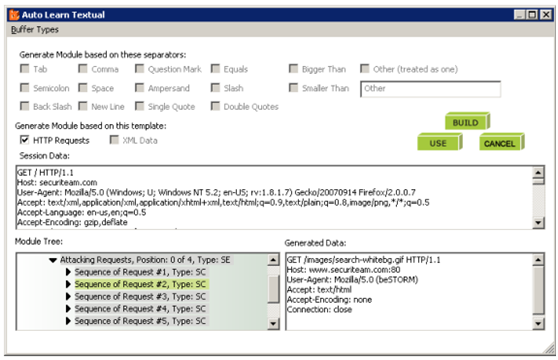Click the Auto Learn Textual title bar icon

[x=14, y=15]
